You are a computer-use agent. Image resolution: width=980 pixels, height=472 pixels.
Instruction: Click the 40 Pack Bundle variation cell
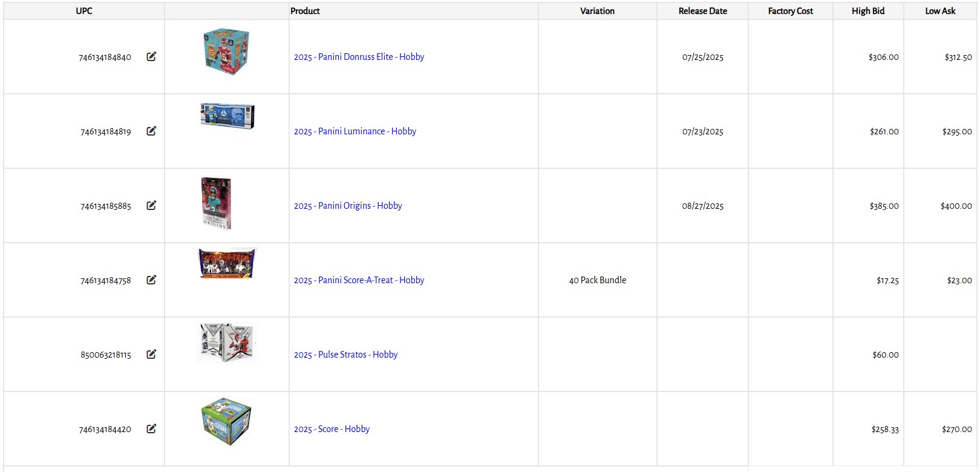[598, 280]
